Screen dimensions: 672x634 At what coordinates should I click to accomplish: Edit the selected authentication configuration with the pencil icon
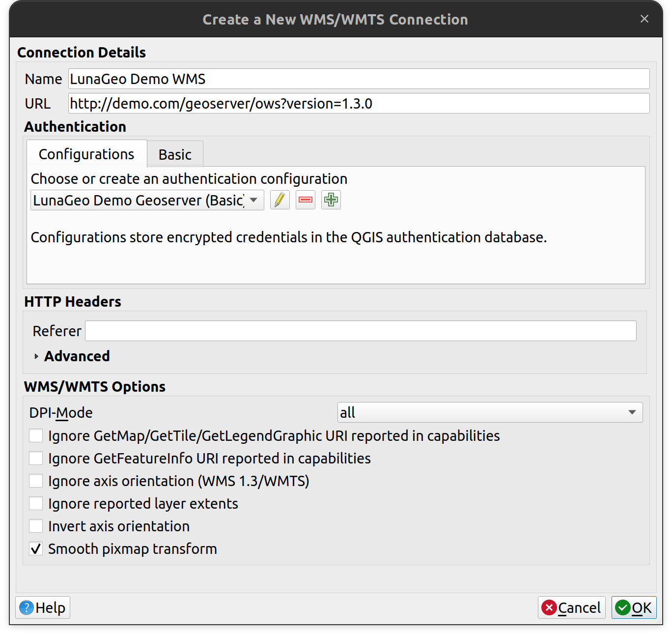280,200
